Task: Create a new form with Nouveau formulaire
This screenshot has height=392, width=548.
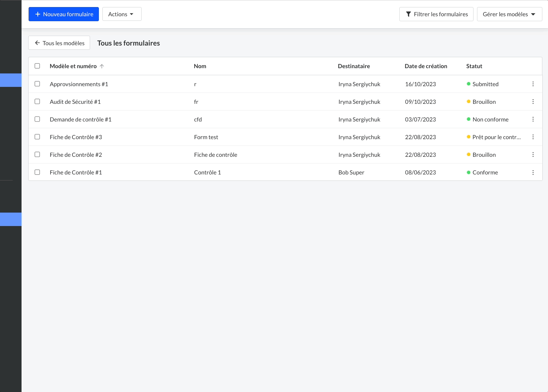Action: 64,14
